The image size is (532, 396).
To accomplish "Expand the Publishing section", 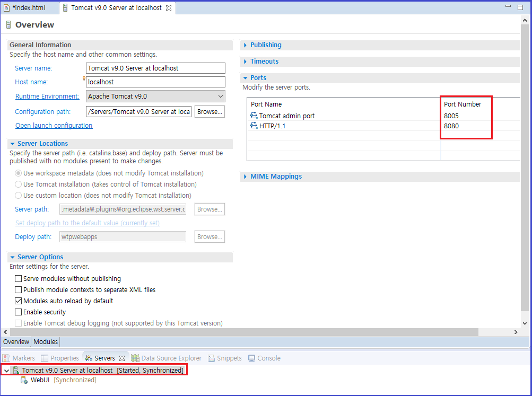I will click(x=245, y=45).
